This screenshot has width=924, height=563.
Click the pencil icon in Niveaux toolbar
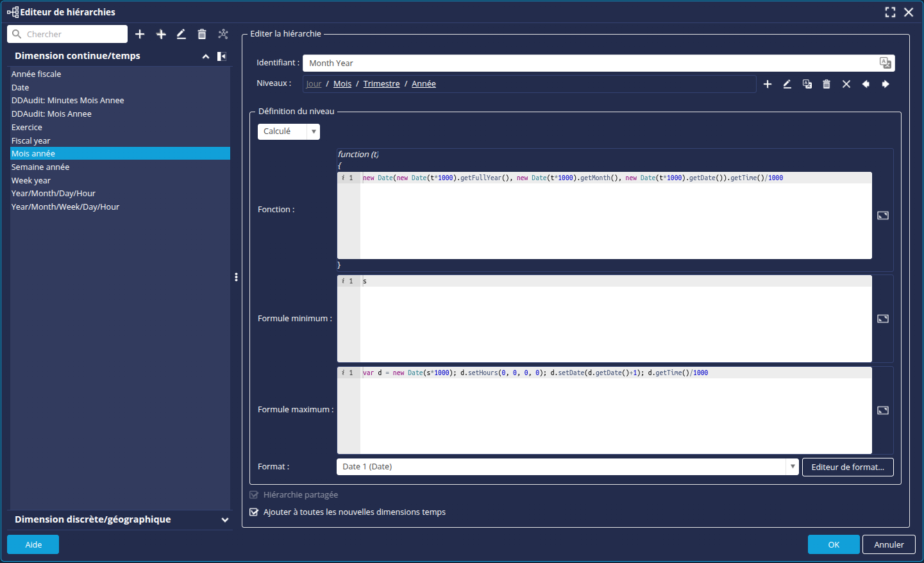787,84
